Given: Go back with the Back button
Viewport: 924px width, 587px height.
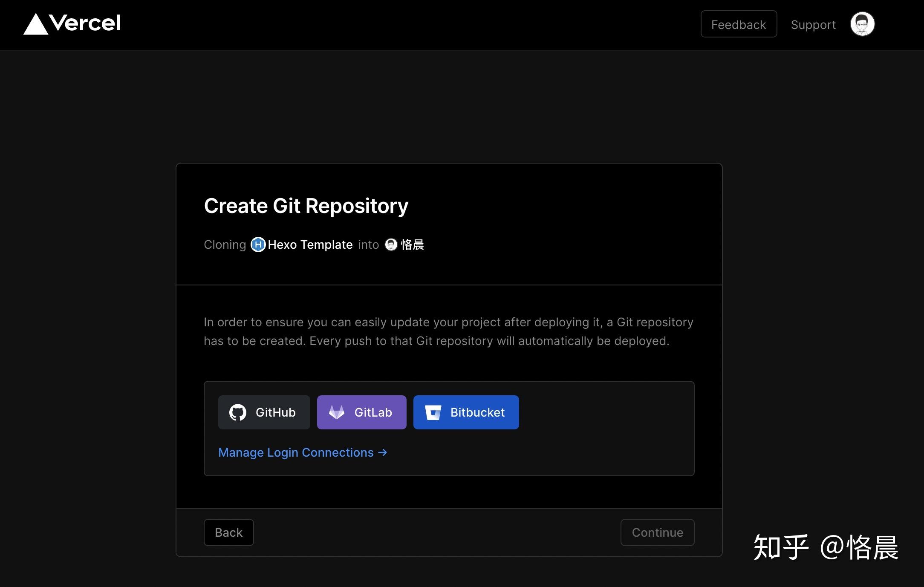Looking at the screenshot, I should 228,532.
